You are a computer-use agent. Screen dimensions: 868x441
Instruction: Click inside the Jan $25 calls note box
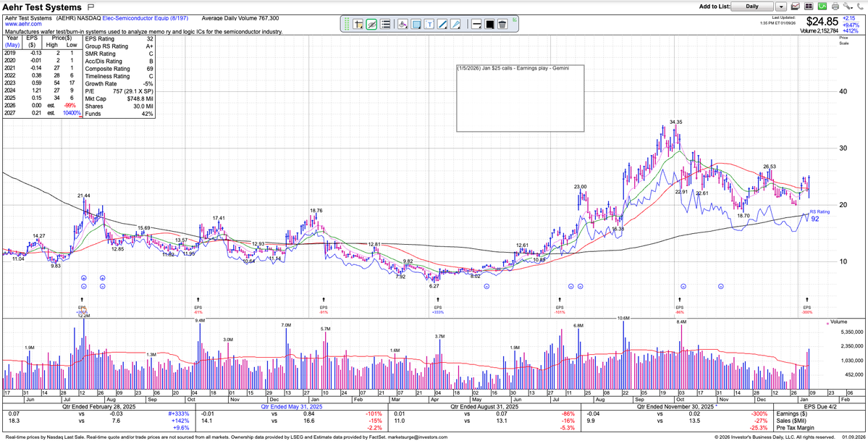click(520, 98)
